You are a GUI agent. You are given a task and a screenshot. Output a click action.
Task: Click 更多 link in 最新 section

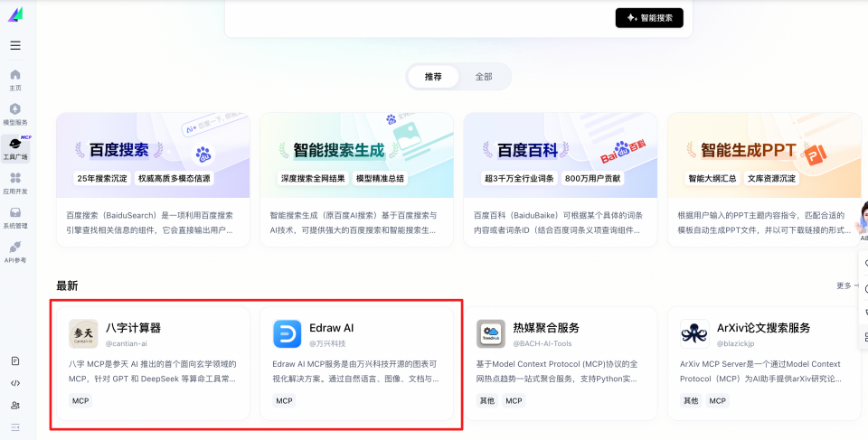coord(846,286)
